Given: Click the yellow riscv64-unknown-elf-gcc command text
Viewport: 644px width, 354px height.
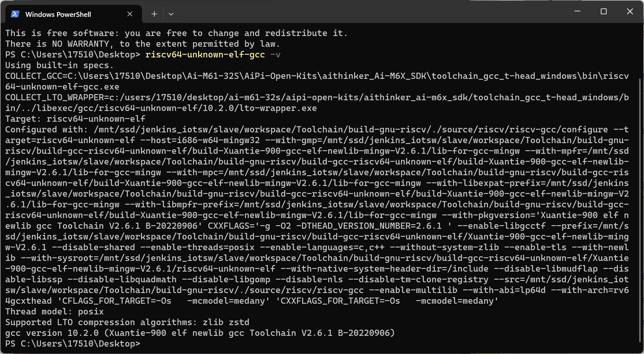Looking at the screenshot, I should pos(205,55).
